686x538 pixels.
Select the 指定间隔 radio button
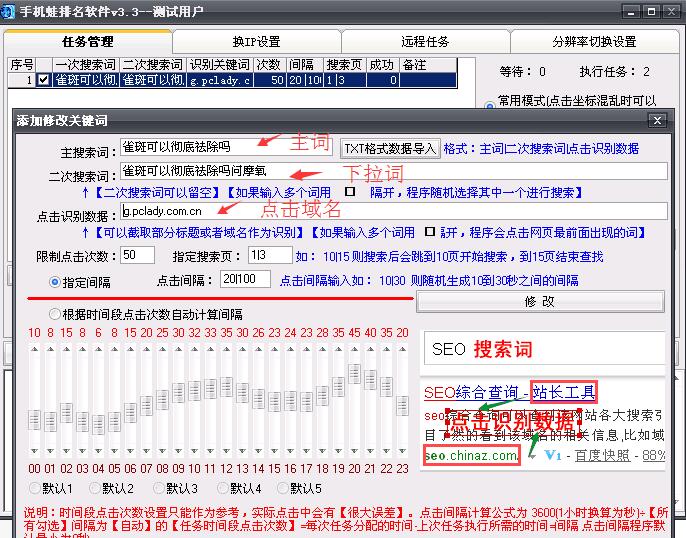point(56,282)
